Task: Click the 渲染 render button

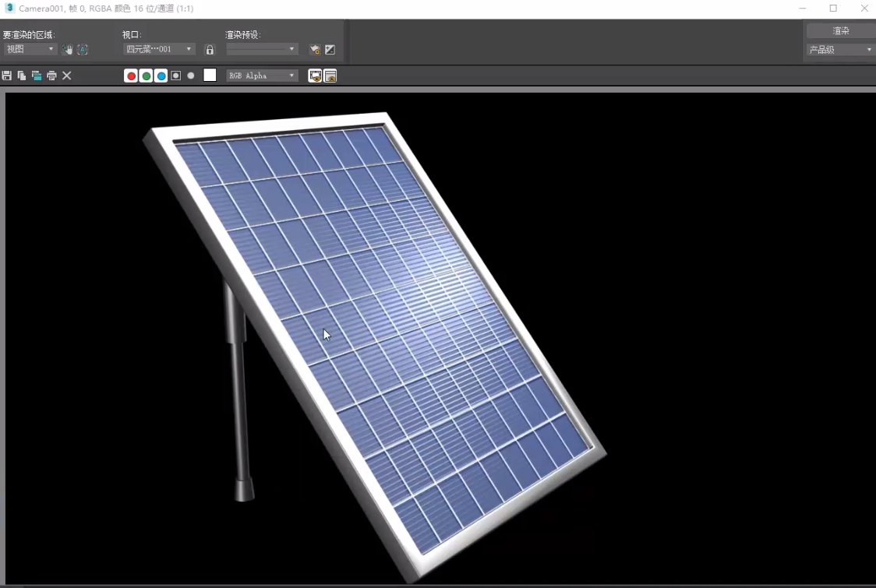Action: (x=841, y=30)
